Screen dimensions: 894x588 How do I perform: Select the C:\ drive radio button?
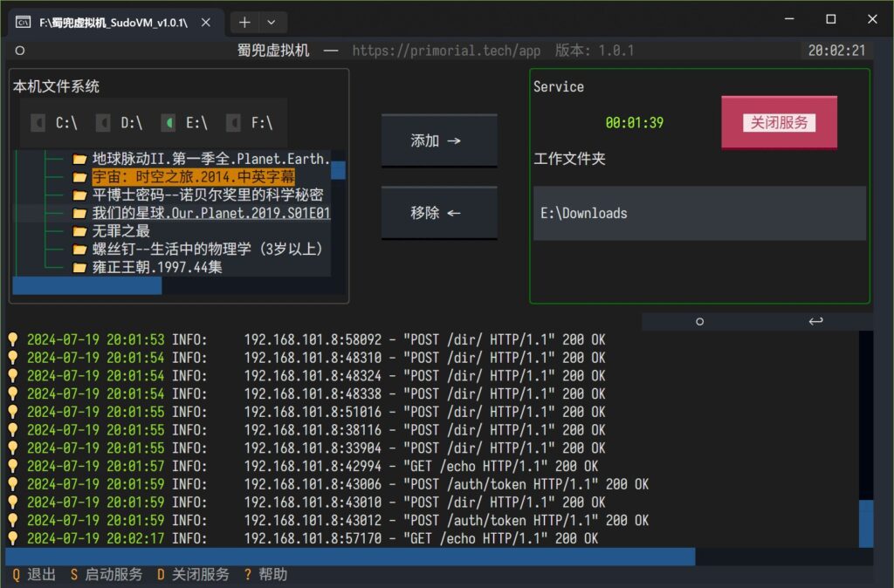(x=38, y=122)
